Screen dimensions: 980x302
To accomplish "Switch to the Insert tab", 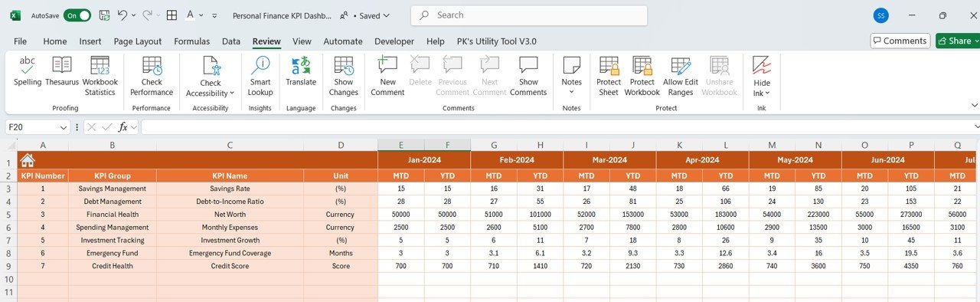I will (x=90, y=41).
